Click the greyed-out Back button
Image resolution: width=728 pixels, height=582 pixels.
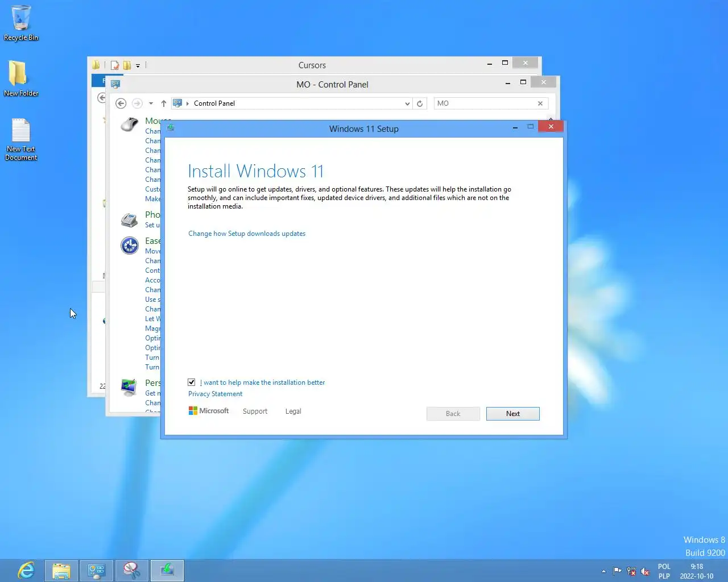pos(453,414)
